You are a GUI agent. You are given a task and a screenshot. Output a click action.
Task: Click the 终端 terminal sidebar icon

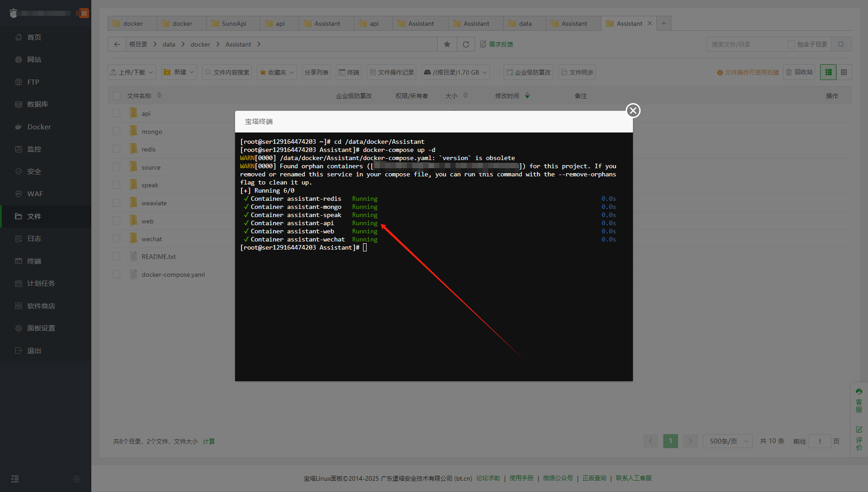[19, 261]
